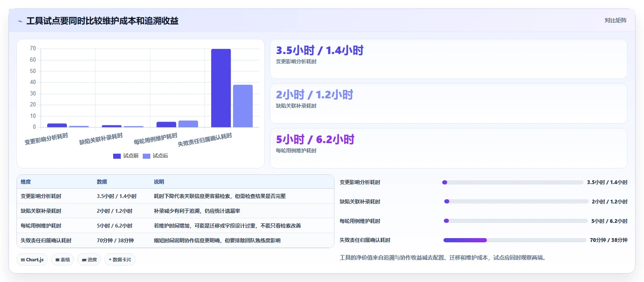The width and height of the screenshot is (644, 282).
Task: Click the note starting 耗时下降代表关联信息
Action: pyautogui.click(x=220, y=196)
